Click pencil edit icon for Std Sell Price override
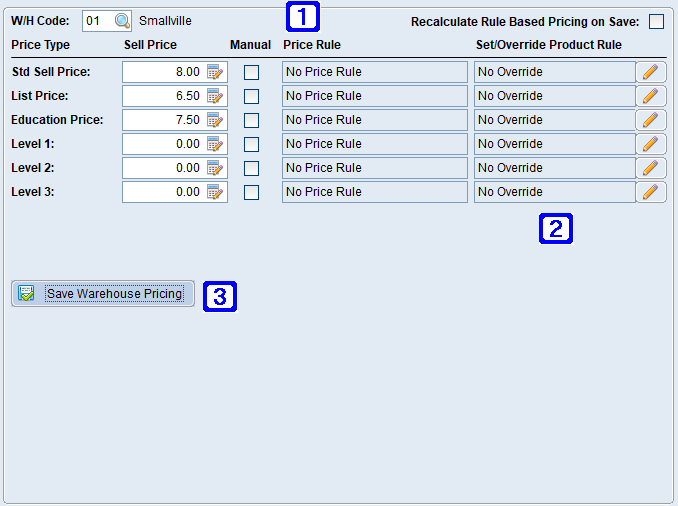 (651, 72)
